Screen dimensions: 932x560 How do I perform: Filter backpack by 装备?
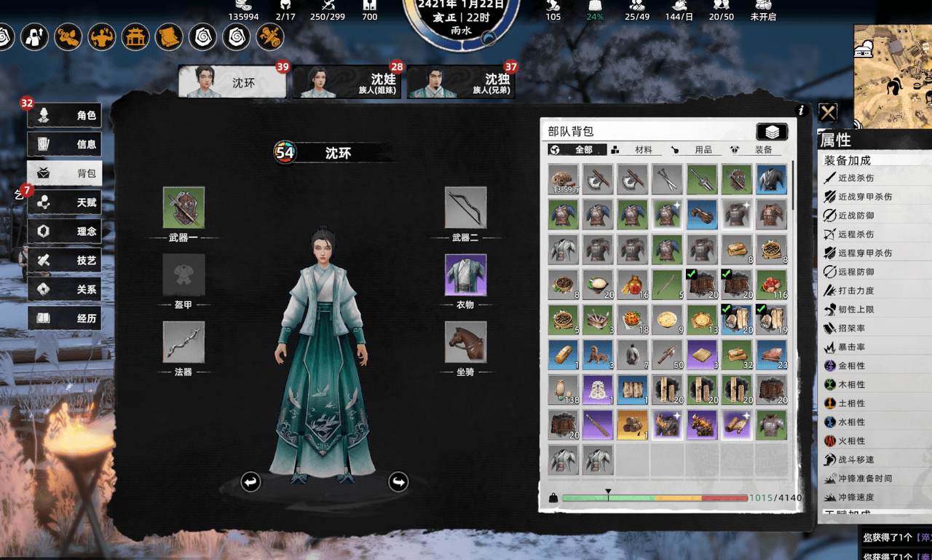point(755,150)
